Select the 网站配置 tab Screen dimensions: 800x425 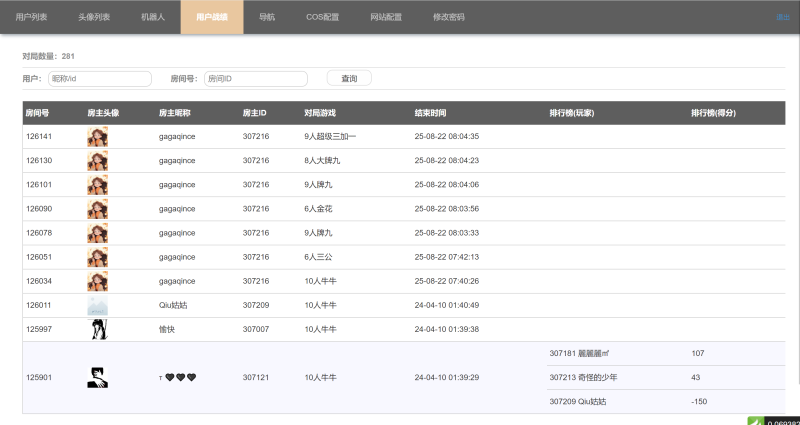coord(386,17)
